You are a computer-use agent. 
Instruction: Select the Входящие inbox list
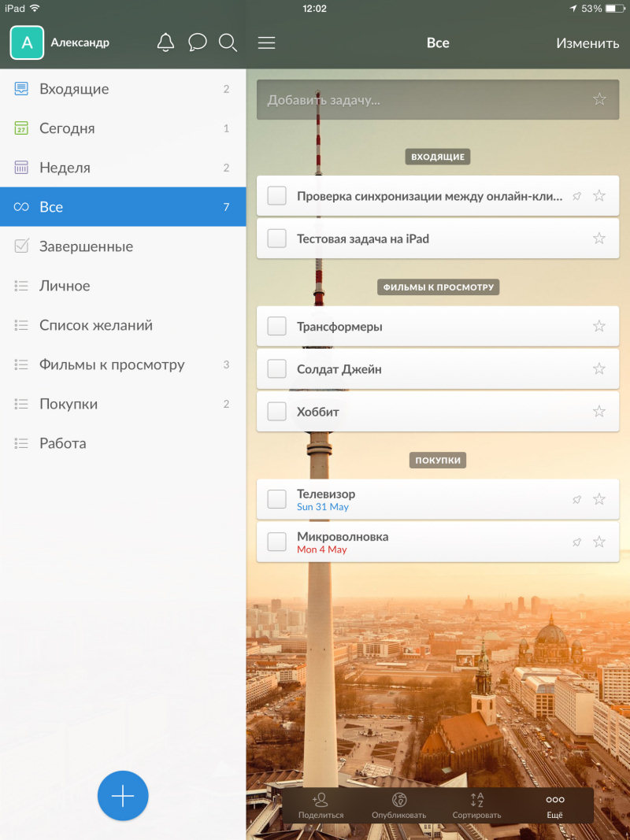74,89
